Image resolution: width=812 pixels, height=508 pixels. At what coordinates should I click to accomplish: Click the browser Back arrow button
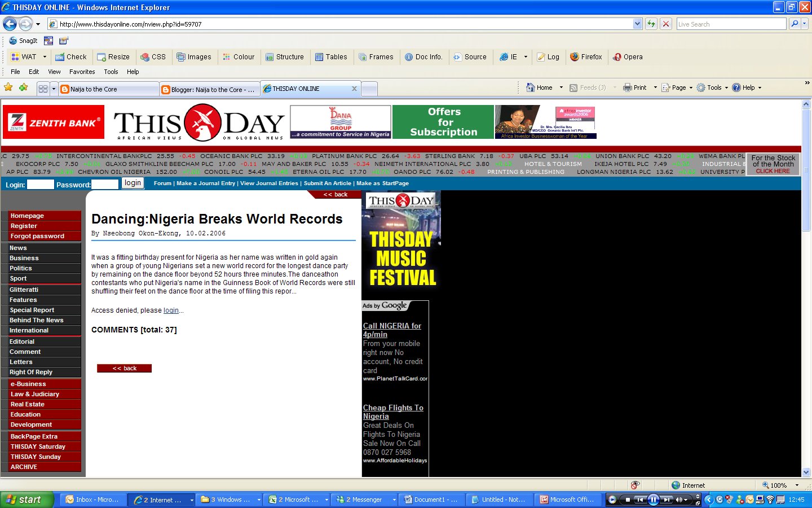[10, 24]
